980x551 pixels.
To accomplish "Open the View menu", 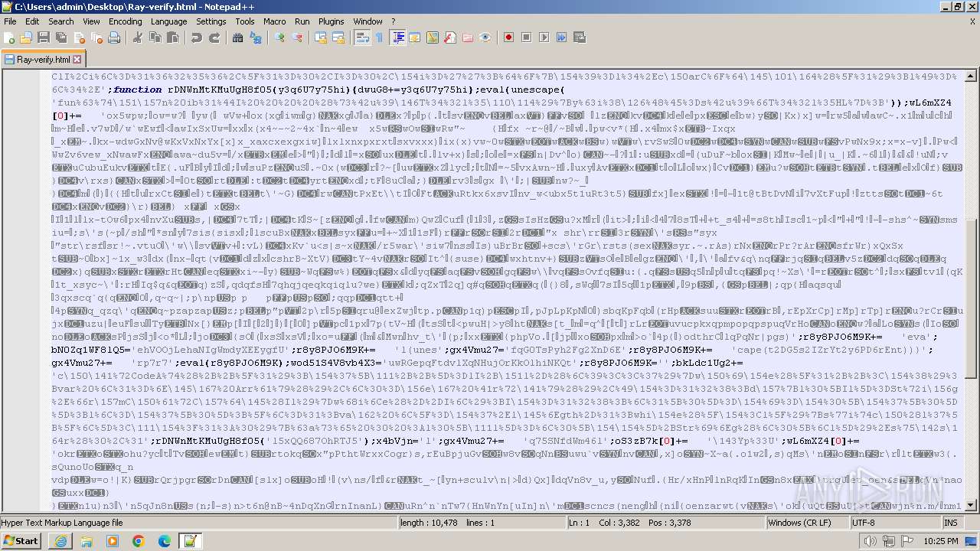I will click(x=91, y=21).
